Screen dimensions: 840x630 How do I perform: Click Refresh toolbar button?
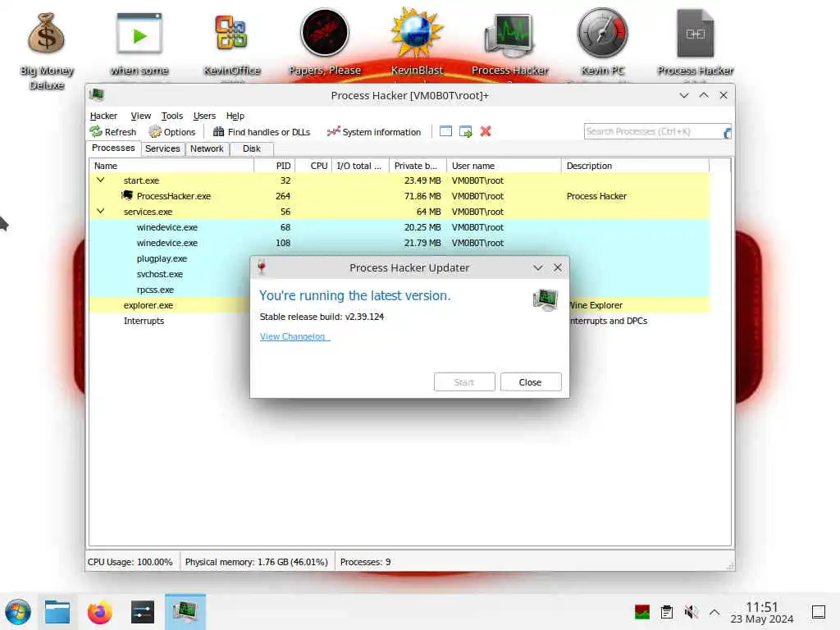[x=113, y=132]
